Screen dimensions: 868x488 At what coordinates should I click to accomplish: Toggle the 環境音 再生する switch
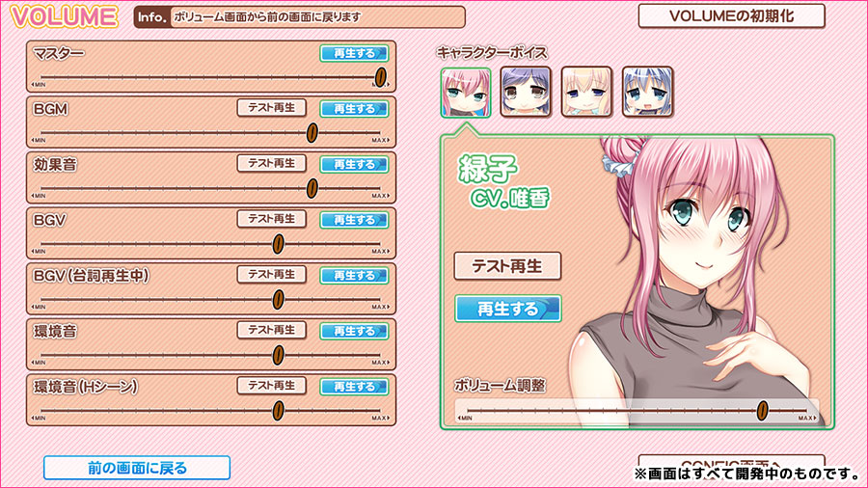click(x=354, y=332)
